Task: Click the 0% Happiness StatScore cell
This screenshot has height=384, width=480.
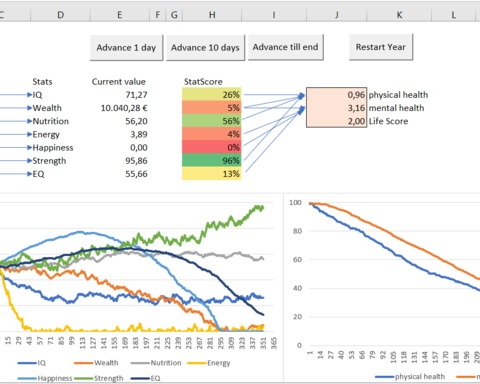Action: click(212, 147)
